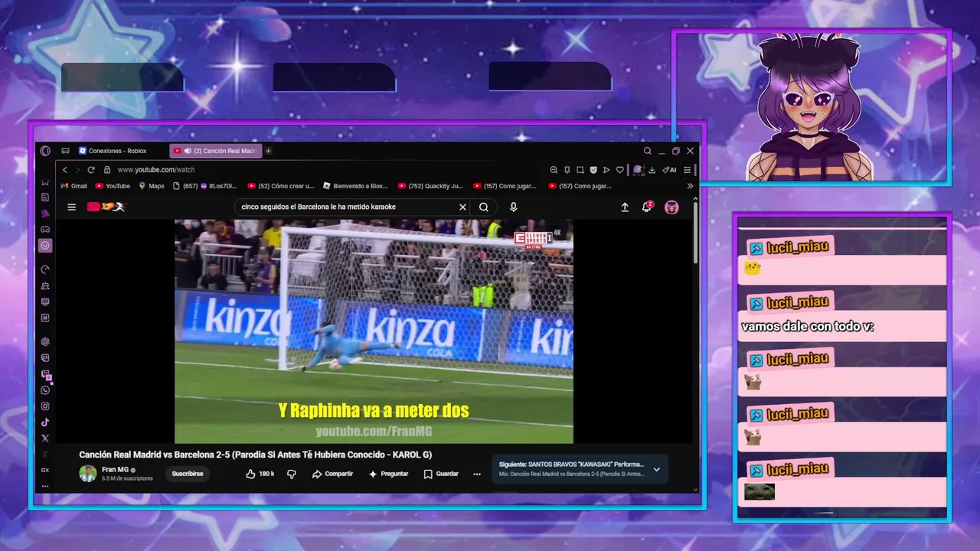Reload the current page
Viewport: 980px width, 551px height.
(x=91, y=170)
